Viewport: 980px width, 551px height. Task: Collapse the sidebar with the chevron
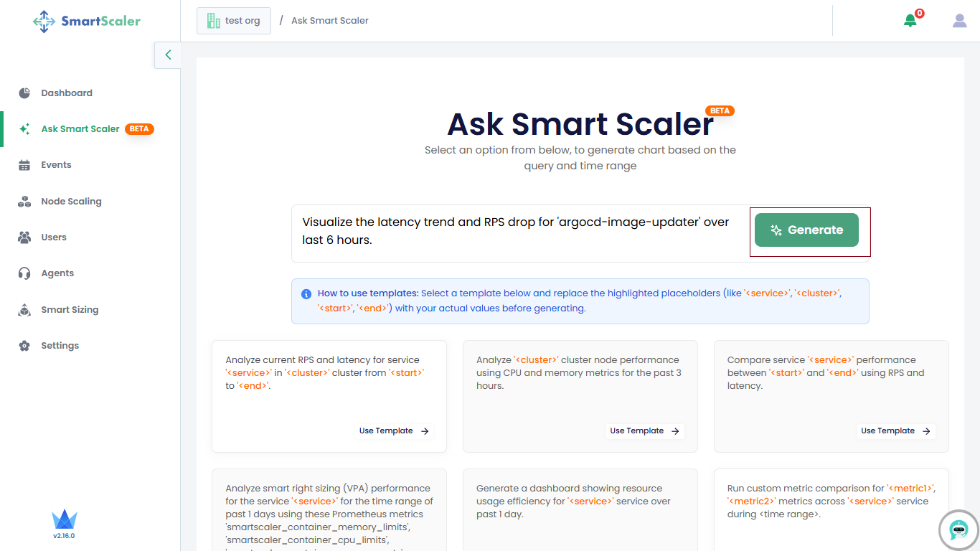coord(168,55)
